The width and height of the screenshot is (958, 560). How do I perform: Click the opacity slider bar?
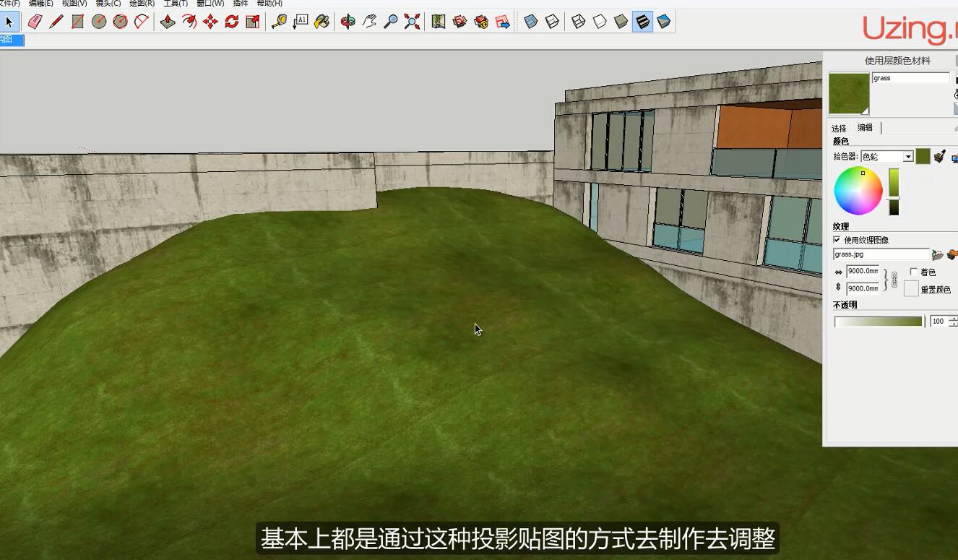click(x=879, y=322)
